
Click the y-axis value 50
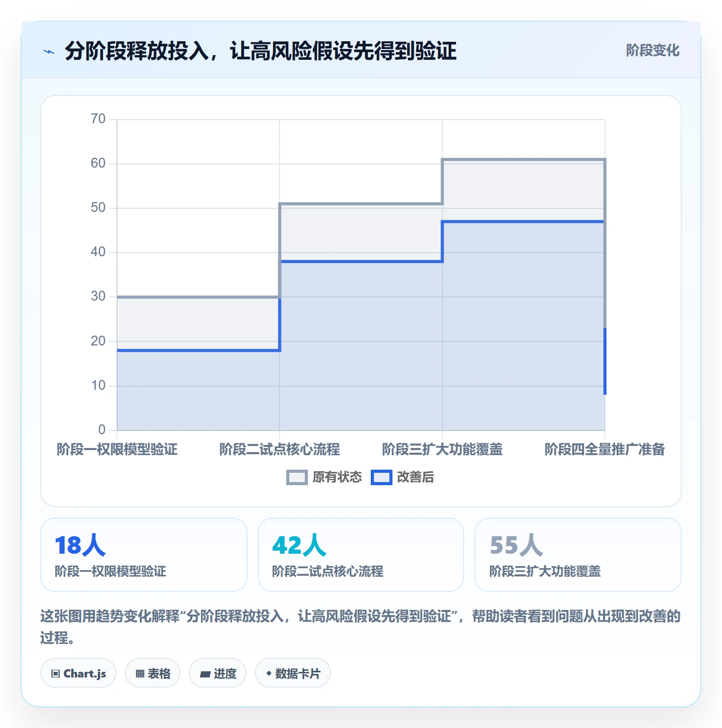coord(98,208)
